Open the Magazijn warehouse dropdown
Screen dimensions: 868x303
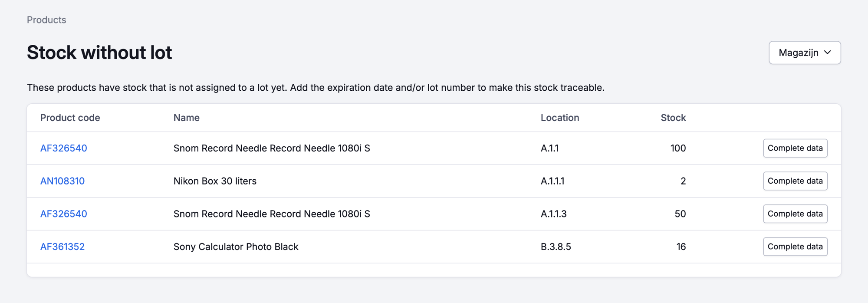click(x=805, y=53)
